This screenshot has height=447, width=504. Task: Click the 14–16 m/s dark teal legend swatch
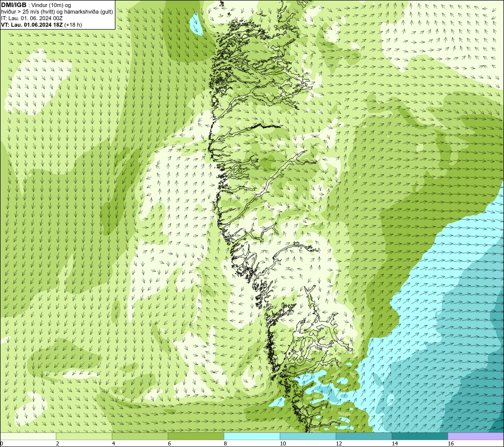tap(419, 436)
